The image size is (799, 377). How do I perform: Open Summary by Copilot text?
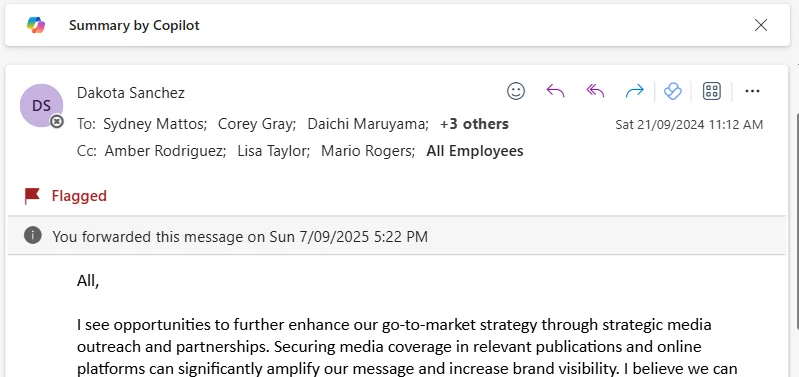point(134,25)
